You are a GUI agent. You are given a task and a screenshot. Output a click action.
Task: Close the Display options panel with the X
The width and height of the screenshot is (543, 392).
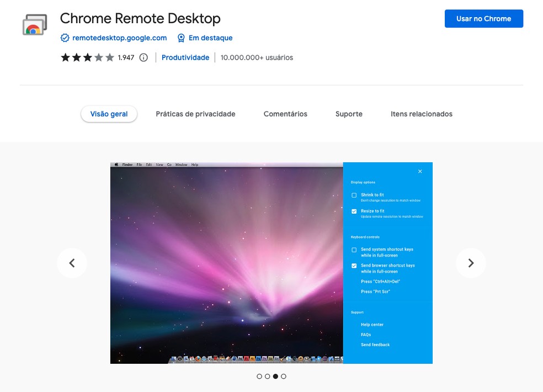(x=420, y=171)
